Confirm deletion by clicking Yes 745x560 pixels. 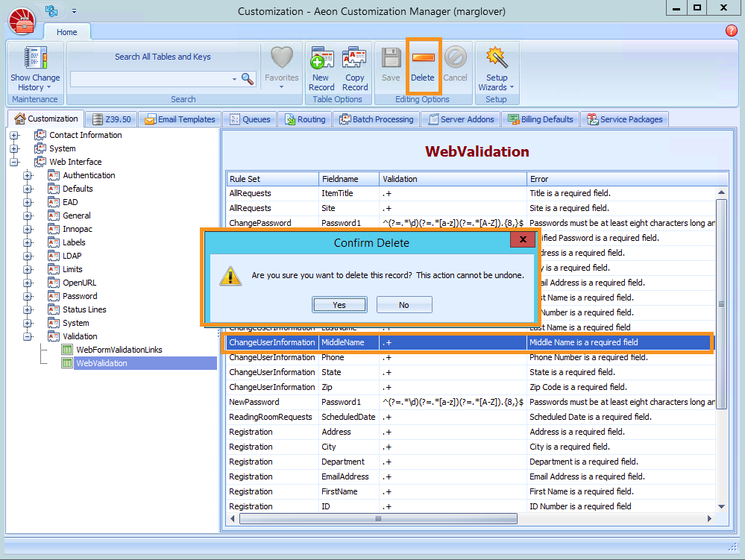tap(339, 304)
